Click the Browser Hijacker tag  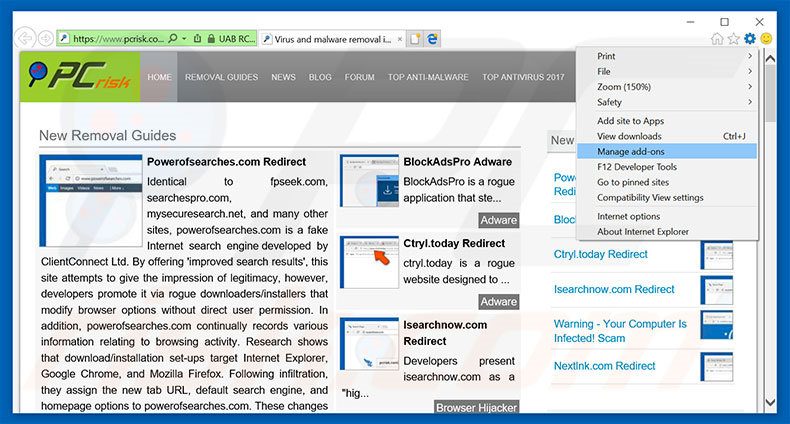click(476, 407)
